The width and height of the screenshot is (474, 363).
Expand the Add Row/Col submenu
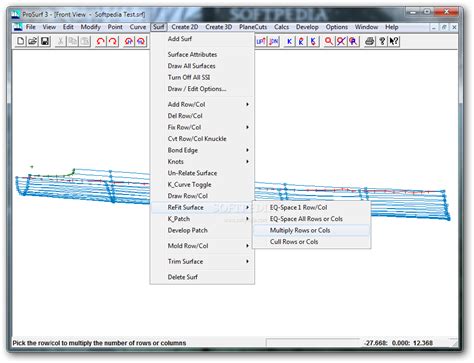pyautogui.click(x=202, y=104)
